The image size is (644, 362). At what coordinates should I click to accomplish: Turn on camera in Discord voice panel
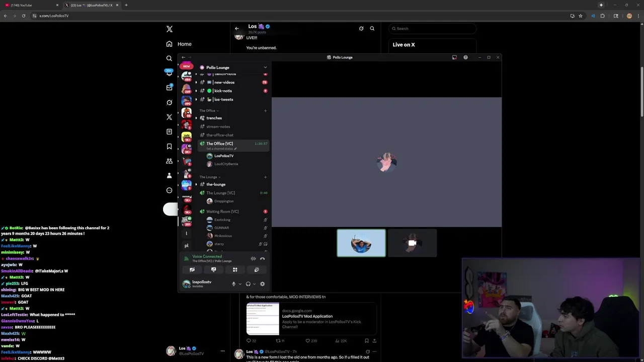tap(192, 270)
